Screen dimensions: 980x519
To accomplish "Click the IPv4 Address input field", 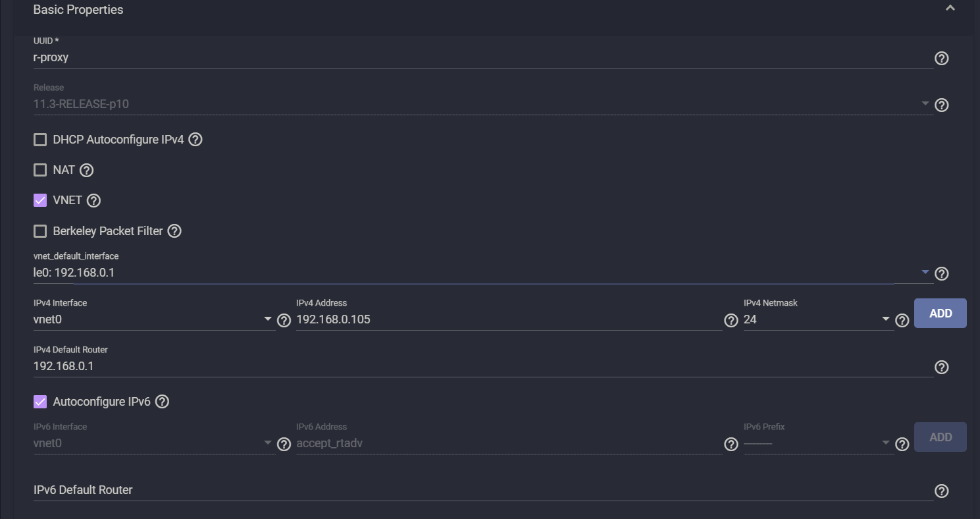I will (x=508, y=320).
